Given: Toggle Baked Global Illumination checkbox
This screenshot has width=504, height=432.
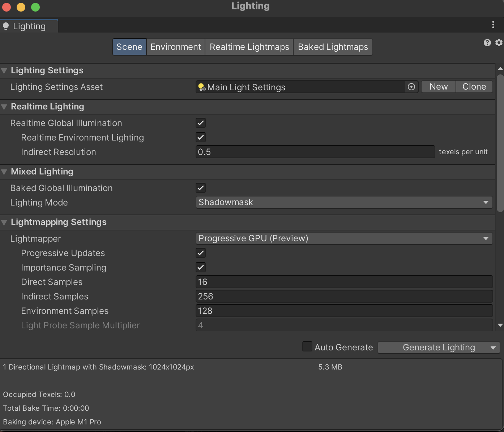Looking at the screenshot, I should pos(201,188).
